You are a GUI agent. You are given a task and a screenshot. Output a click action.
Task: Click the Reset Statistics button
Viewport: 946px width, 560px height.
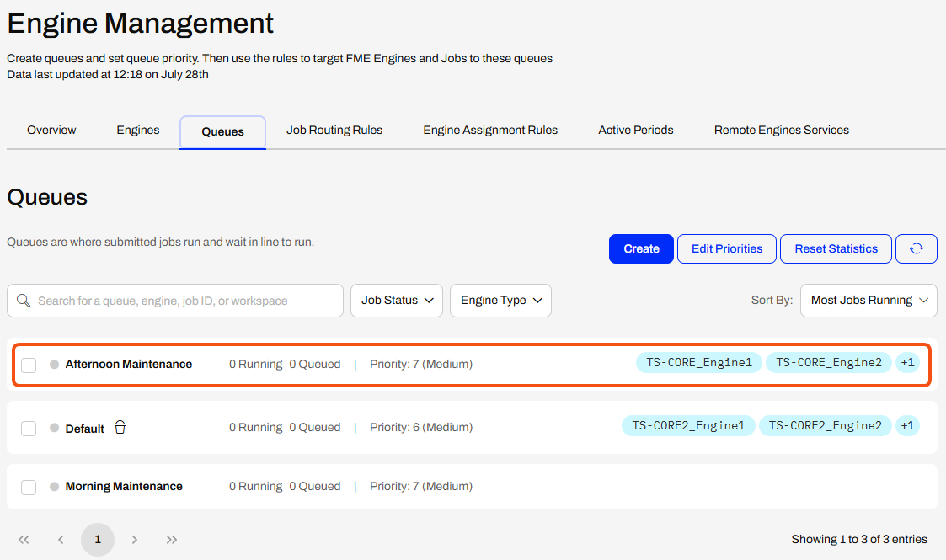(836, 249)
